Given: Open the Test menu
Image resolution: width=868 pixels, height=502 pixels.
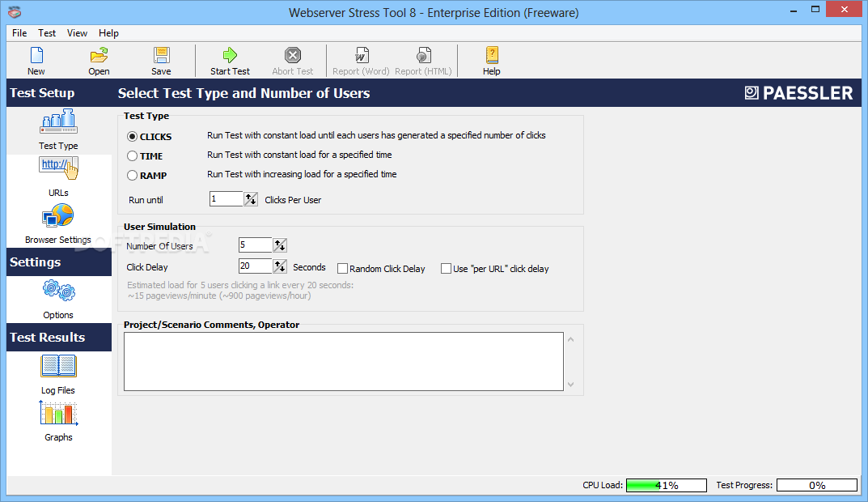Looking at the screenshot, I should coord(47,33).
